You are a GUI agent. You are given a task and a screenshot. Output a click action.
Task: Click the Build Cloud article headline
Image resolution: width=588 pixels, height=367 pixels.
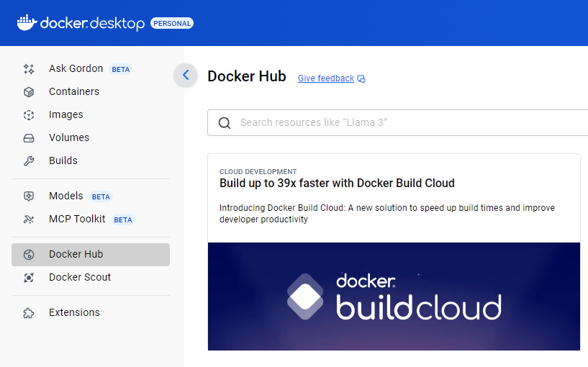[x=337, y=183]
